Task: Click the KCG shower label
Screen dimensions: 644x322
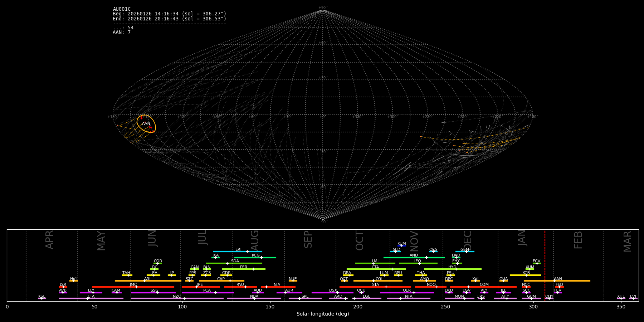Action: [x=256, y=255]
